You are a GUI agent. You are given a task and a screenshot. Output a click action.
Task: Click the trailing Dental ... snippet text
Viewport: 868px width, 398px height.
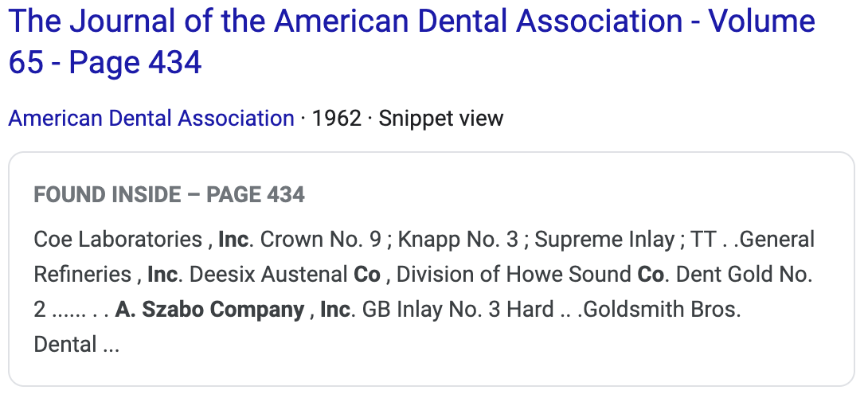click(76, 344)
